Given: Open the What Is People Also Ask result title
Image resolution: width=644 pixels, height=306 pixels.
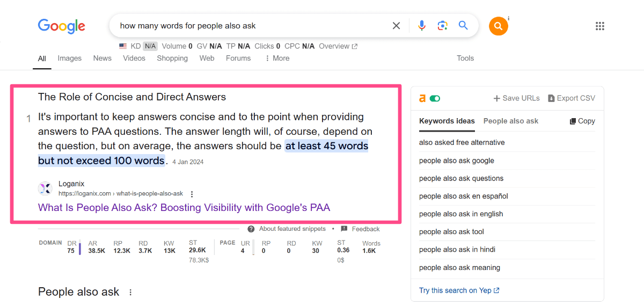Looking at the screenshot, I should tap(184, 207).
